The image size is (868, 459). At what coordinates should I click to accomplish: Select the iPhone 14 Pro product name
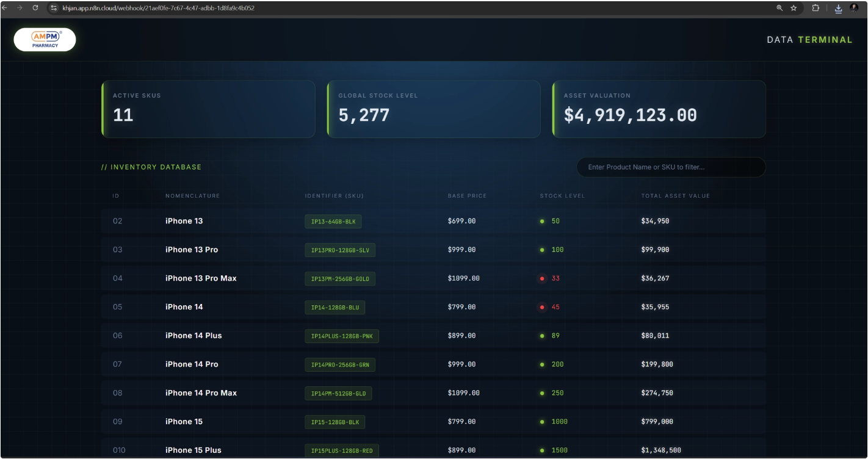click(192, 364)
